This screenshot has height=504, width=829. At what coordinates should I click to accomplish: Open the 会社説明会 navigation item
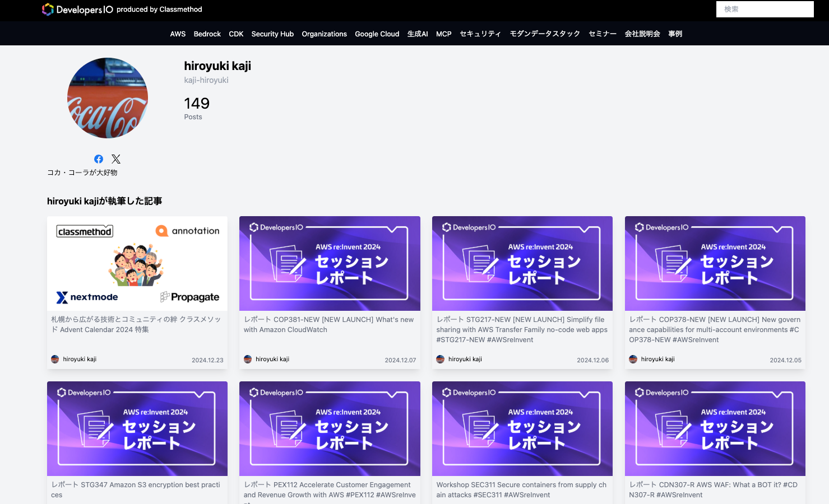(x=642, y=34)
